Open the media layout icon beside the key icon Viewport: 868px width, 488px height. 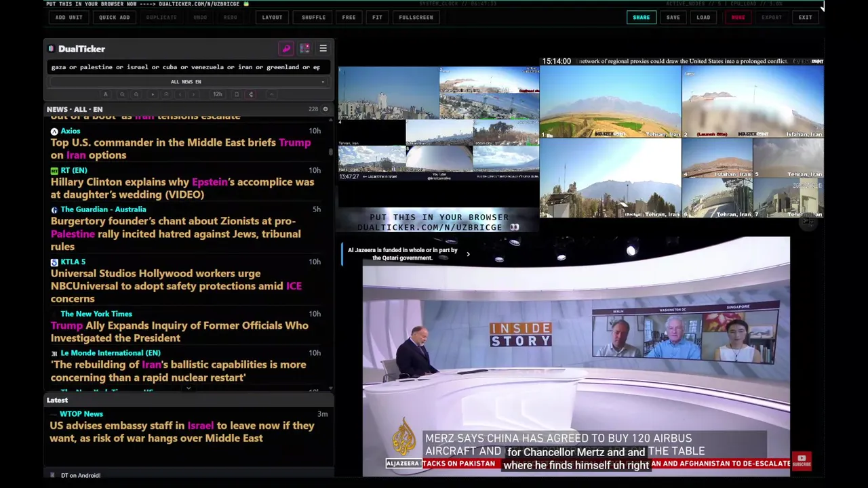click(x=304, y=49)
